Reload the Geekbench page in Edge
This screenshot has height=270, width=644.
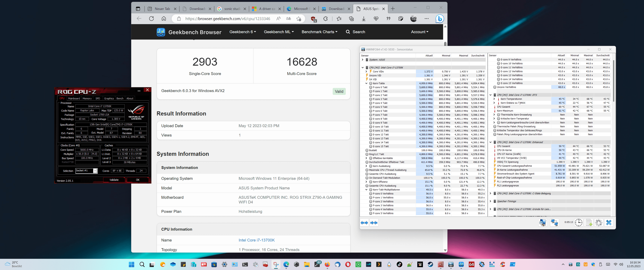[x=151, y=19]
